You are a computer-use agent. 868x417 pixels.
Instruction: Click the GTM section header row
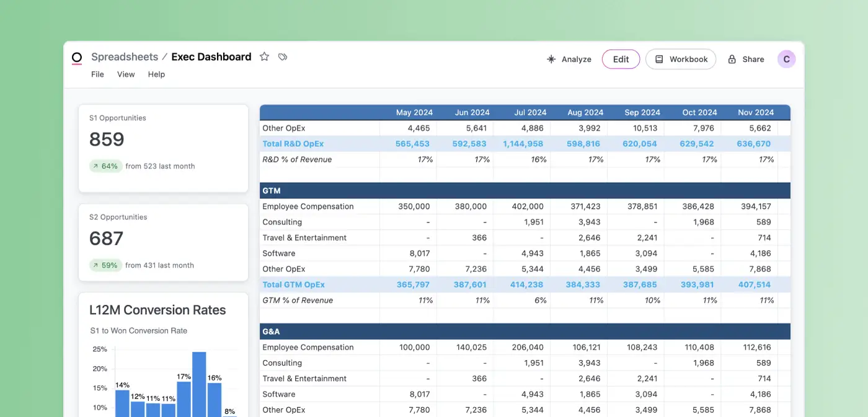pyautogui.click(x=525, y=190)
